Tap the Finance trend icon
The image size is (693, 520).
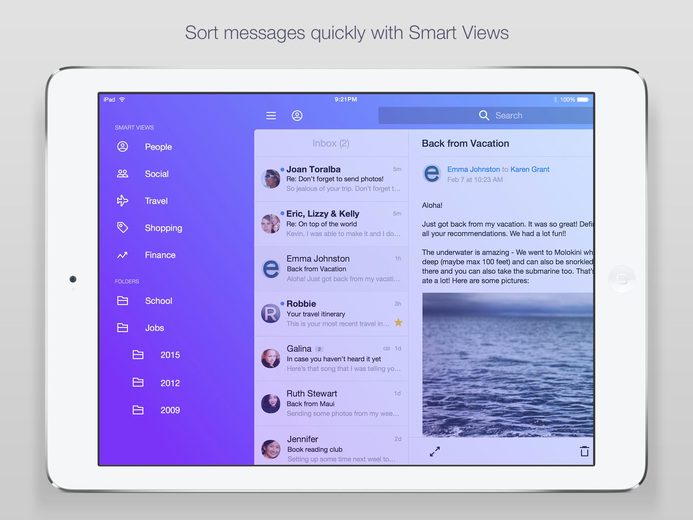(x=122, y=255)
